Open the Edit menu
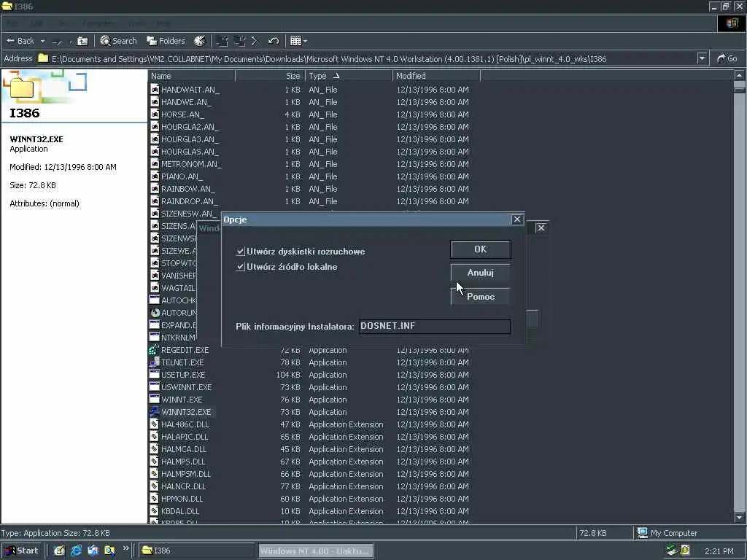The image size is (747, 560). (36, 23)
